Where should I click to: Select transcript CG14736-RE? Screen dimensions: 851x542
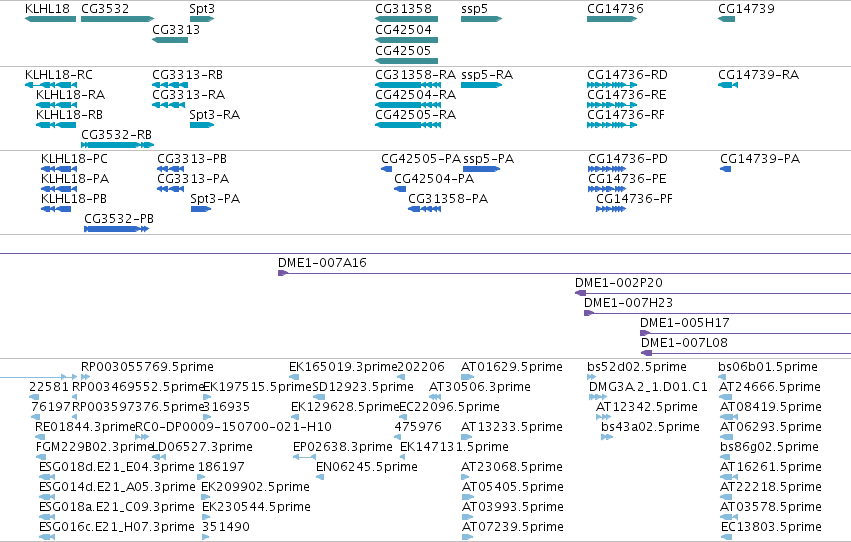pos(612,105)
